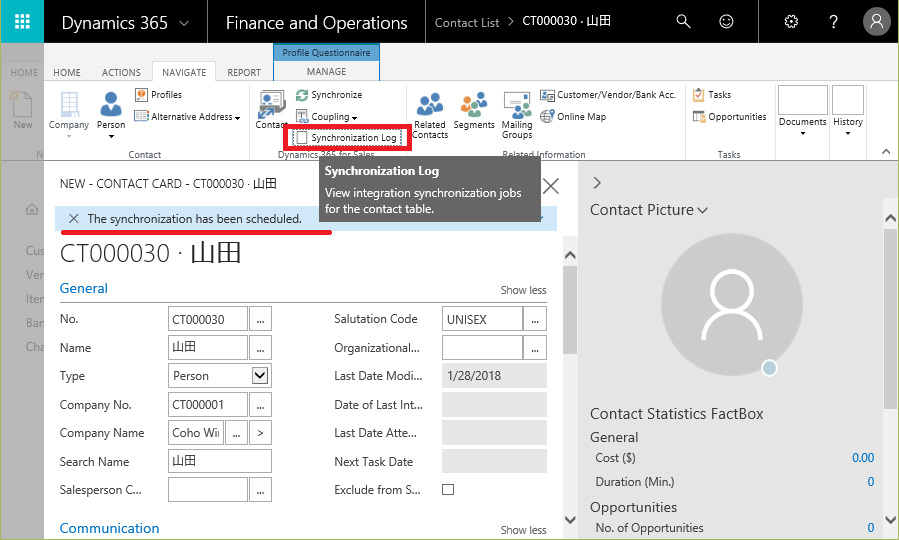This screenshot has width=899, height=540.
Task: Click the Salutation Code field UNISEX
Action: (x=482, y=319)
